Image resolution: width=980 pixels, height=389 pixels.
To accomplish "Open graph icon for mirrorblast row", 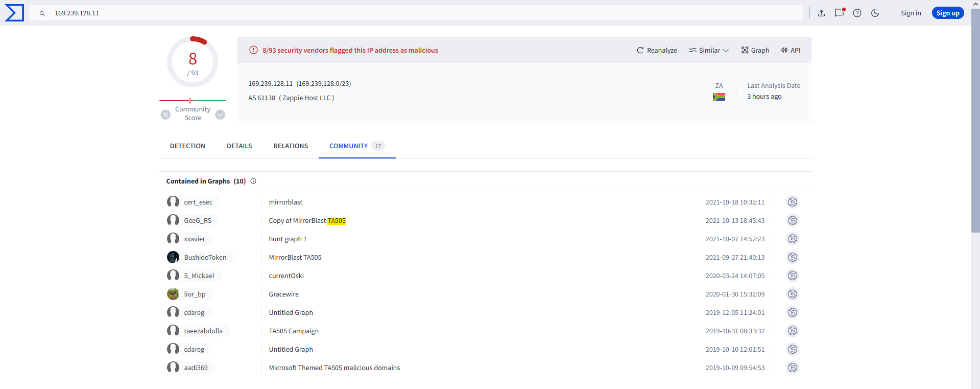I will [x=792, y=202].
